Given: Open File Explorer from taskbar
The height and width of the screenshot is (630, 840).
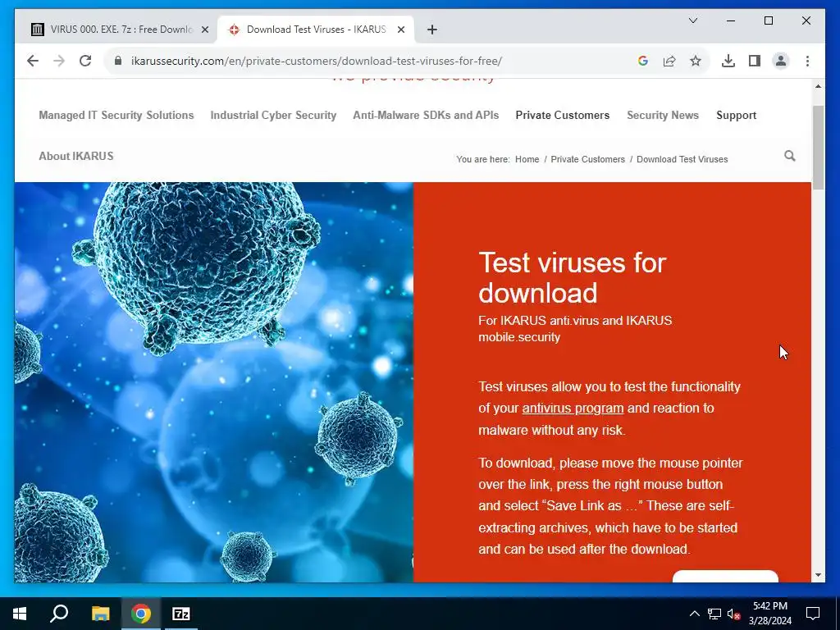Looking at the screenshot, I should pos(100,614).
